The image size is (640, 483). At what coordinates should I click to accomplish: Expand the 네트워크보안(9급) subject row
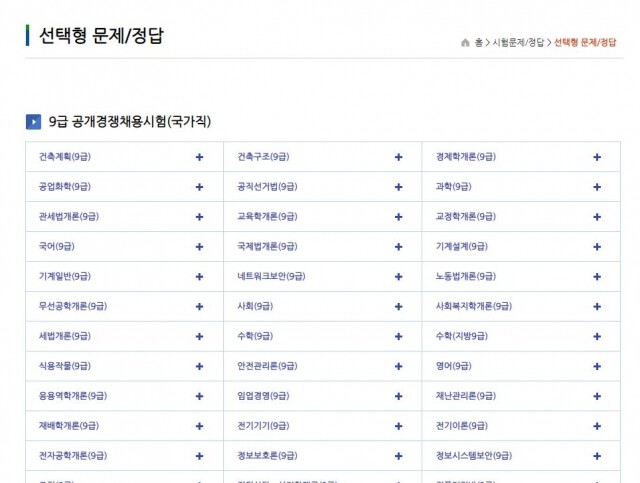398,276
